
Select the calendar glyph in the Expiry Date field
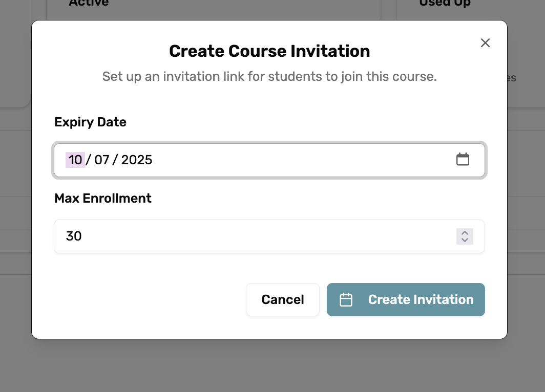click(x=463, y=159)
